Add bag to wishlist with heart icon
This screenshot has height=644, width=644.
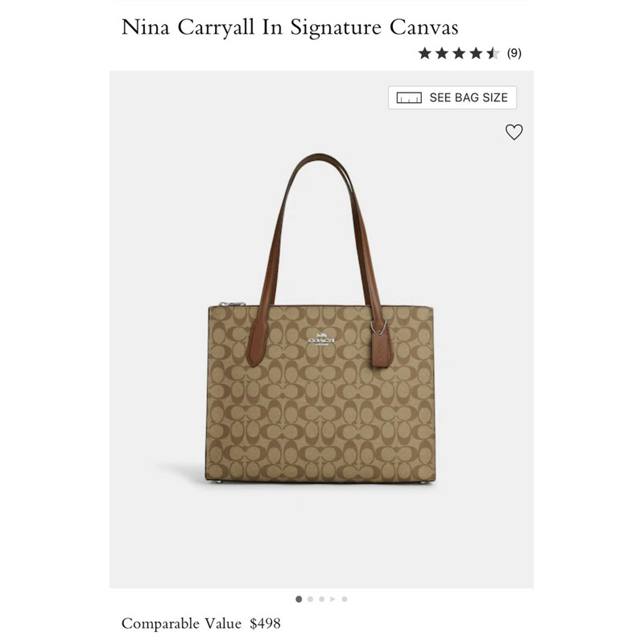(514, 132)
